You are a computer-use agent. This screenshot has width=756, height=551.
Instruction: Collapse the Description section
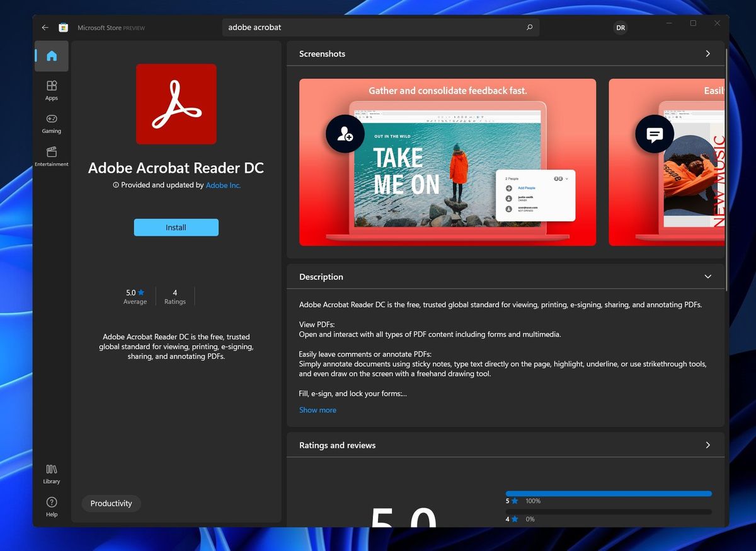(707, 277)
